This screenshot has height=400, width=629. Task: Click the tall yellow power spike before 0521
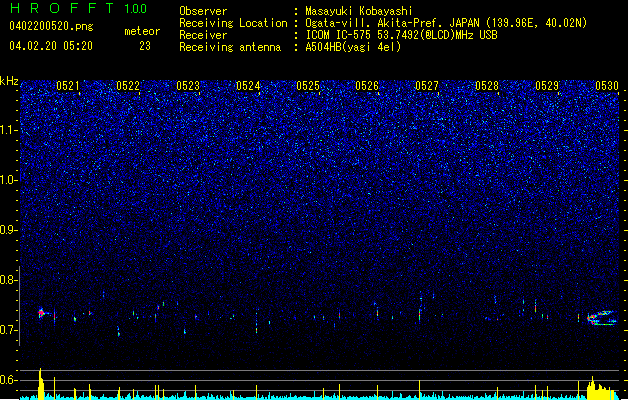coord(41,384)
